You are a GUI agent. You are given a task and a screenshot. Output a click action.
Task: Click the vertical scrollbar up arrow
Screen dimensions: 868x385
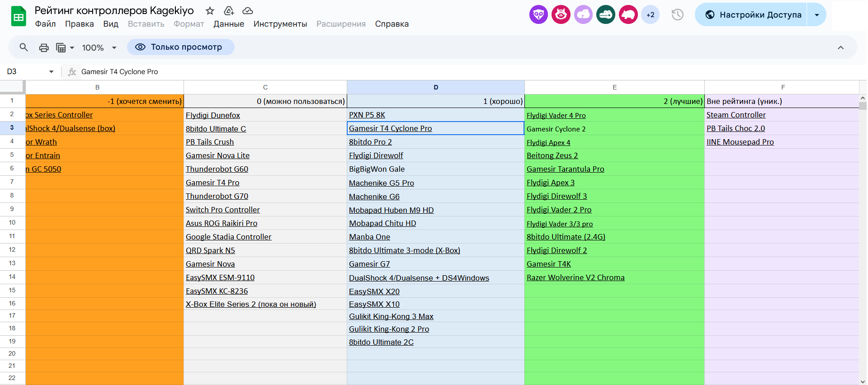(x=863, y=98)
